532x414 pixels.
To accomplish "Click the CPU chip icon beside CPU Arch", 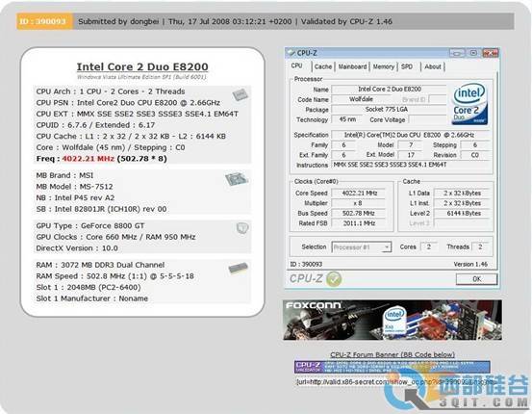I will coord(241,94).
